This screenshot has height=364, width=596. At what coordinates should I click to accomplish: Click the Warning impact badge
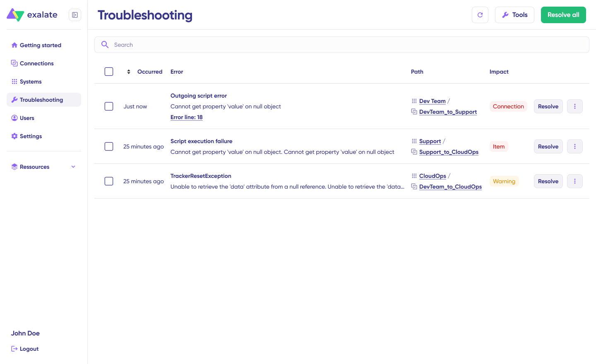[504, 181]
